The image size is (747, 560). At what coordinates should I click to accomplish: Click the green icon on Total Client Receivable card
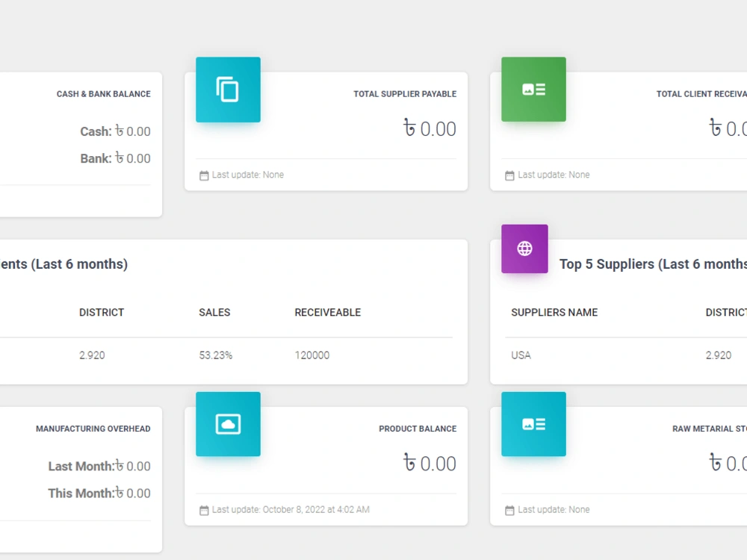(x=533, y=89)
